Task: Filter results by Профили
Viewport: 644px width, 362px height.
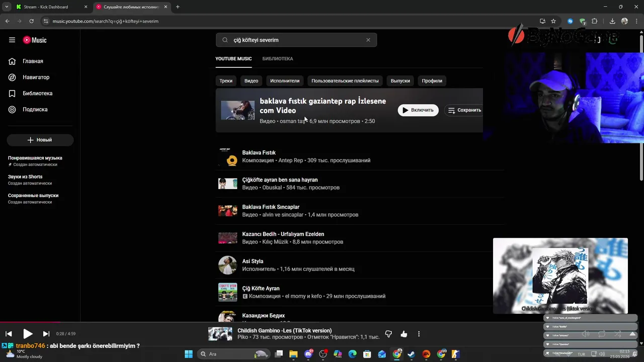Action: click(432, 81)
